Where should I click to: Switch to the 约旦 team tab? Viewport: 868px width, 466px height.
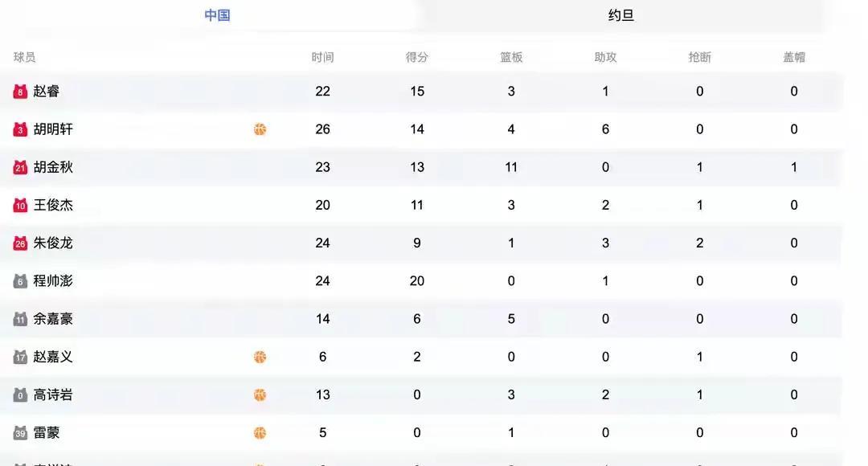620,15
